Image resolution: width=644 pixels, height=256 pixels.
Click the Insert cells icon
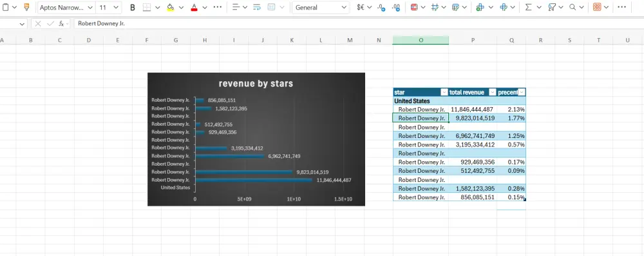(480, 7)
